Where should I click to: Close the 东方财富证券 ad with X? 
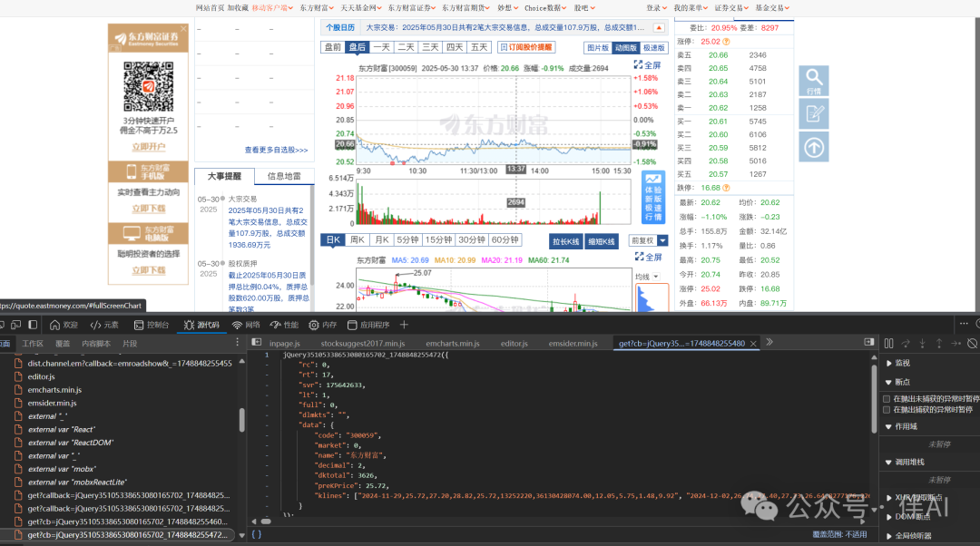click(x=183, y=28)
